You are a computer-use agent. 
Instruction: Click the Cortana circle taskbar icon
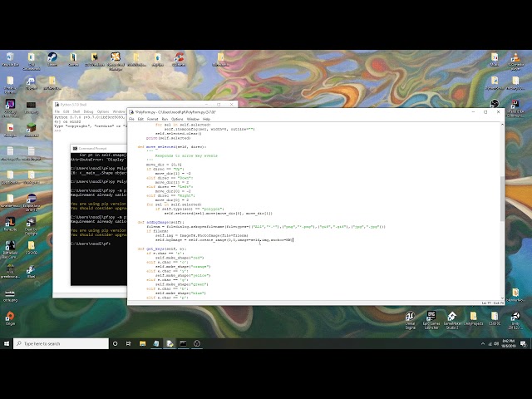(x=115, y=343)
